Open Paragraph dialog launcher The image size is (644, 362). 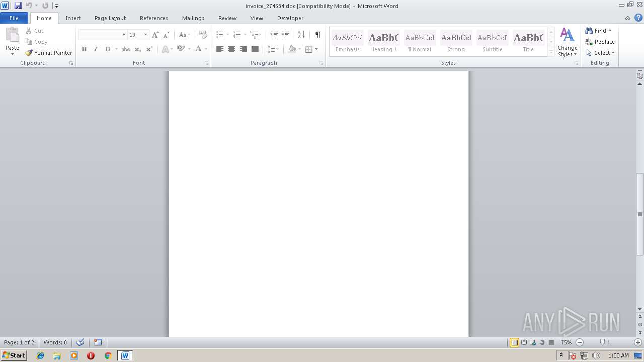[321, 63]
